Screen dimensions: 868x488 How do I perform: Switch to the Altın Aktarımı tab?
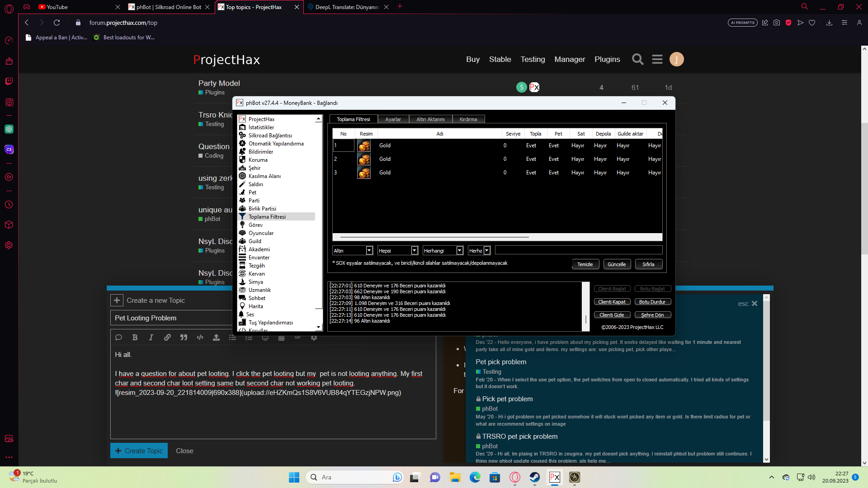pyautogui.click(x=430, y=119)
